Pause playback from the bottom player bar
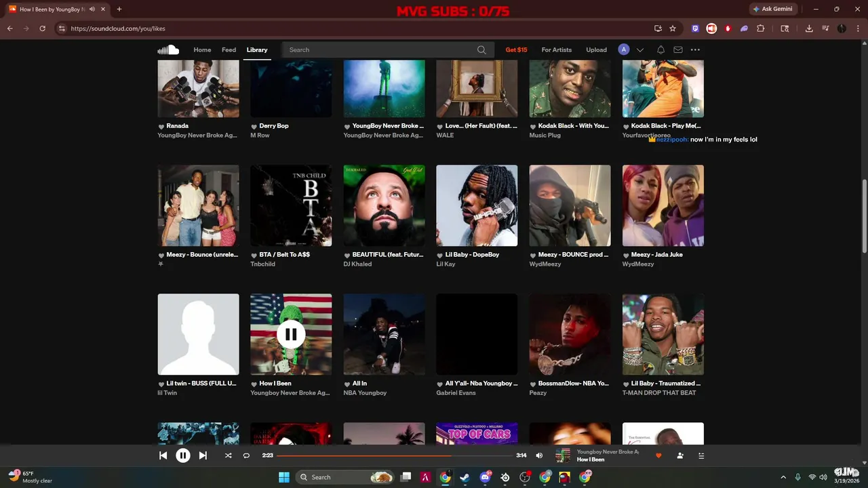 [x=183, y=455]
